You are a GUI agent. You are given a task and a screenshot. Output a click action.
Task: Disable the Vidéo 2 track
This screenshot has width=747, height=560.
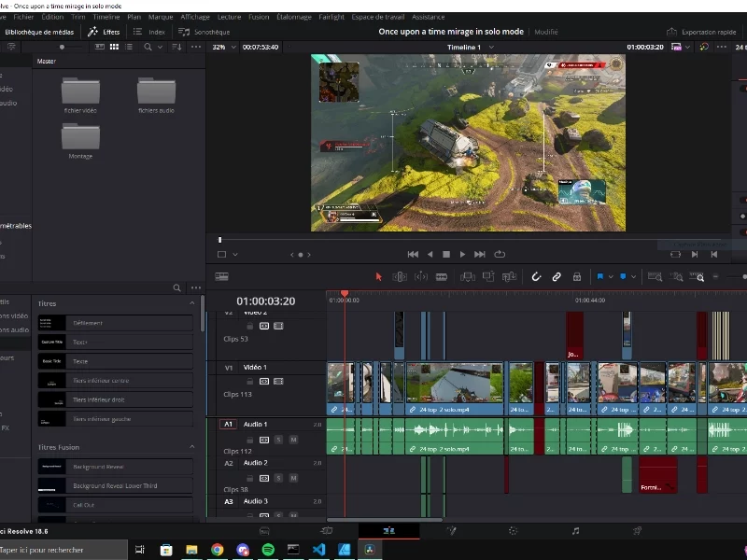click(278, 326)
